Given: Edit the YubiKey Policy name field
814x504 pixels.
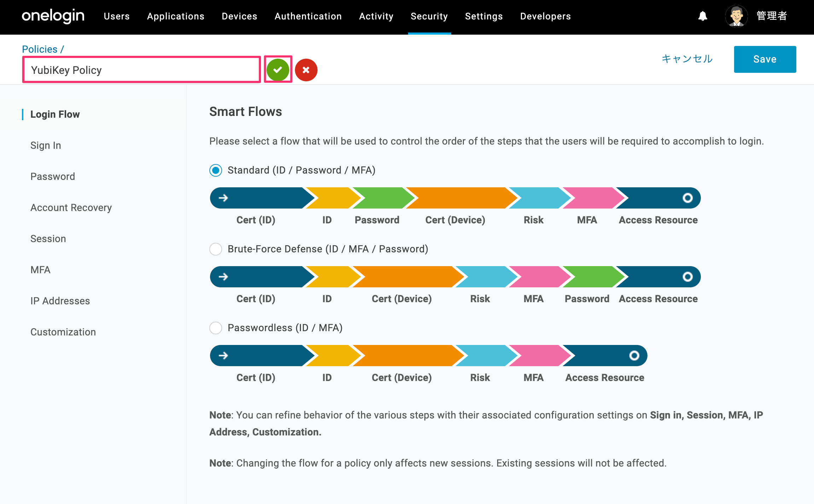Looking at the screenshot, I should click(x=141, y=70).
